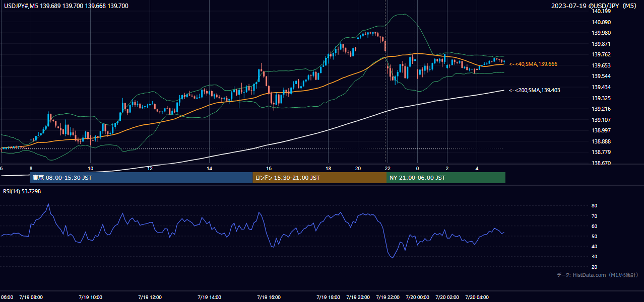The width and height of the screenshot is (644, 302).
Task: Click RSI scale value 70
Action: click(595, 216)
